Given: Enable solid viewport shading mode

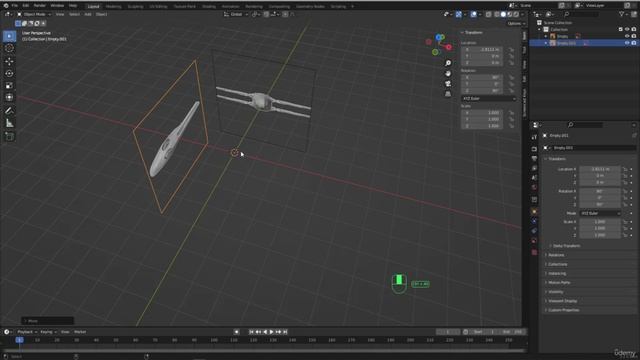Looking at the screenshot, I should coord(503,14).
